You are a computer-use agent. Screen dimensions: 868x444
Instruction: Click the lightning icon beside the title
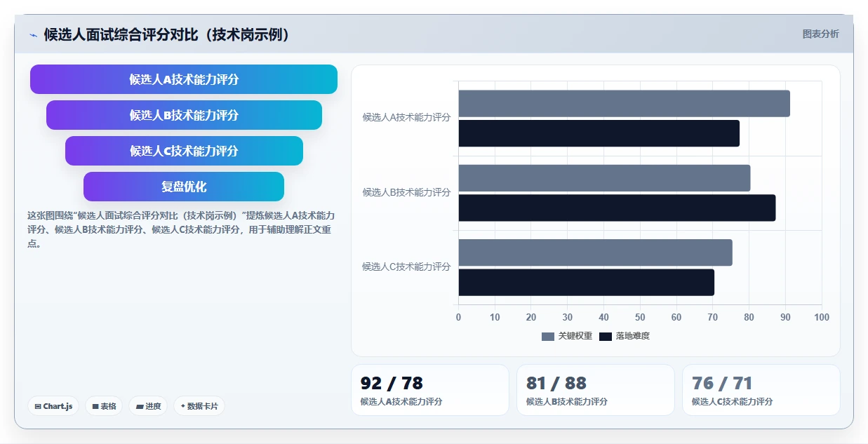coord(33,35)
